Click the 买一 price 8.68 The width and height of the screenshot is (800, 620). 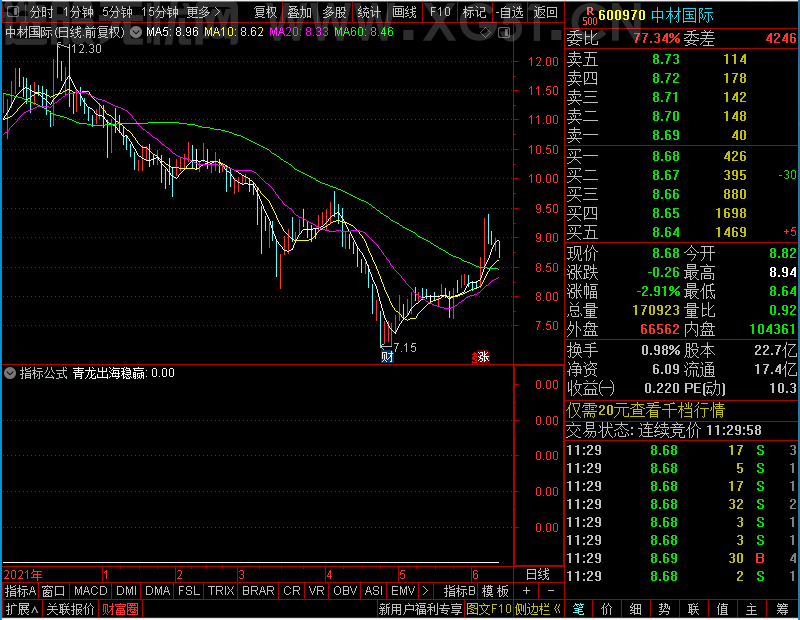666,156
